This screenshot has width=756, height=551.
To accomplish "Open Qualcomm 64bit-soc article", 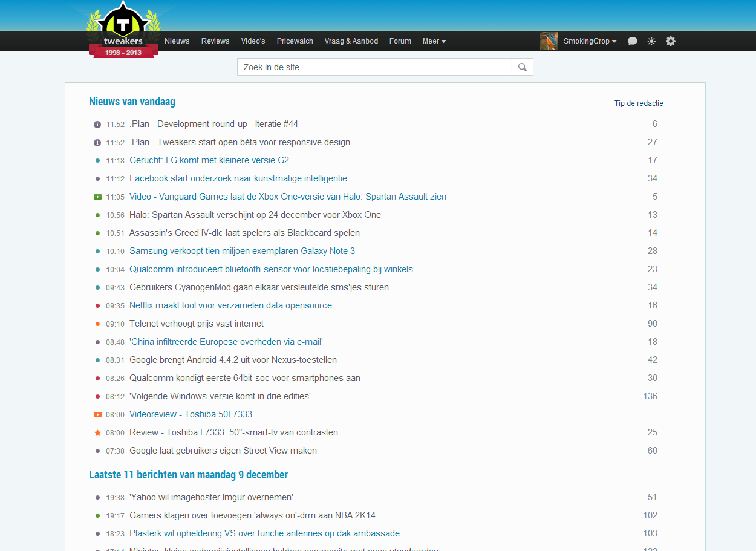I will [245, 378].
